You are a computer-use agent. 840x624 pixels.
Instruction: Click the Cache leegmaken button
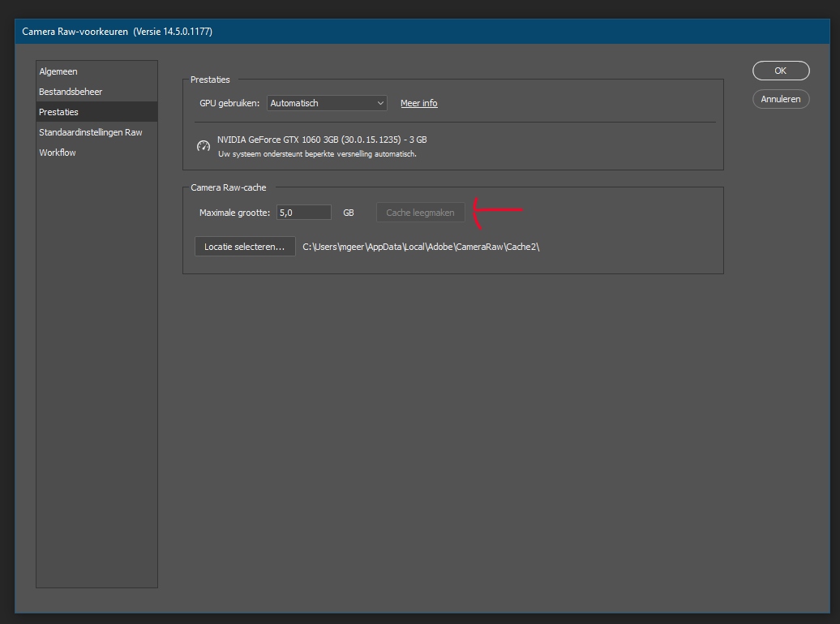click(x=421, y=213)
